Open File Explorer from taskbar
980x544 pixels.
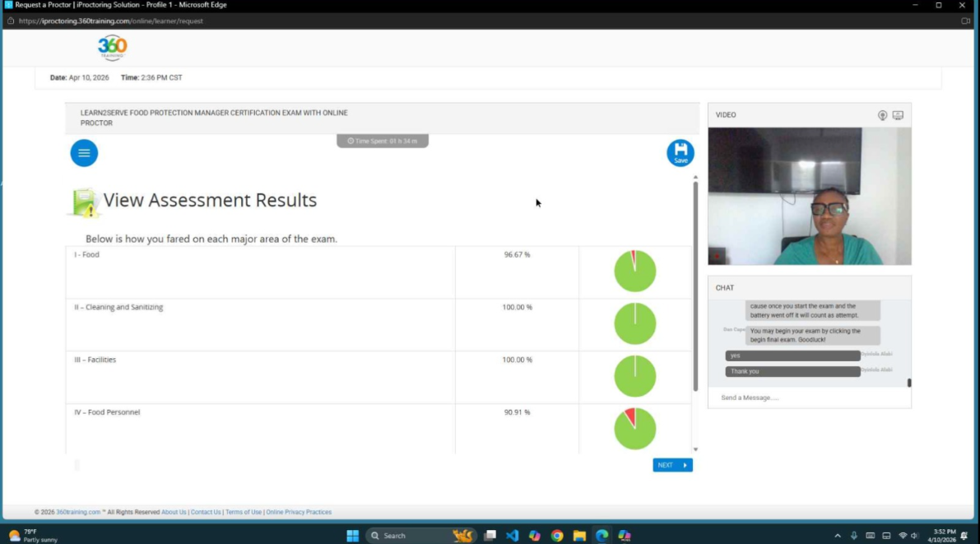pos(579,536)
